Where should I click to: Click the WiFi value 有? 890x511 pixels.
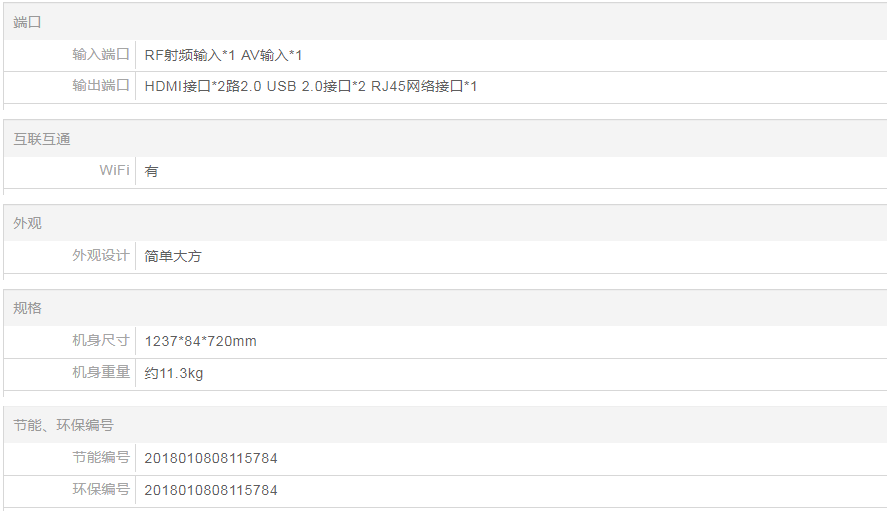152,172
